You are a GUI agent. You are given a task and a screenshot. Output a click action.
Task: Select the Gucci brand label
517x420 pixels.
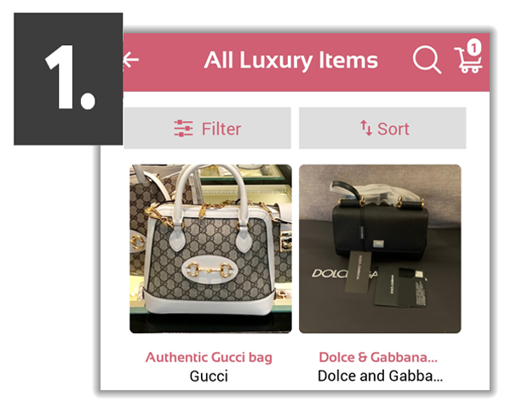209,377
